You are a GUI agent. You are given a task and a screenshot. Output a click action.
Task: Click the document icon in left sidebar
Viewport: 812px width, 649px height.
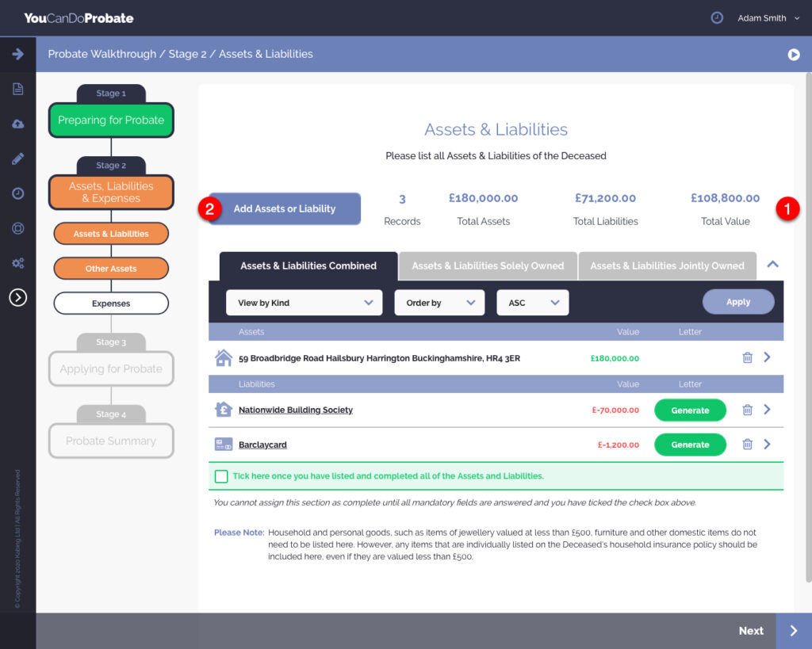(x=17, y=89)
